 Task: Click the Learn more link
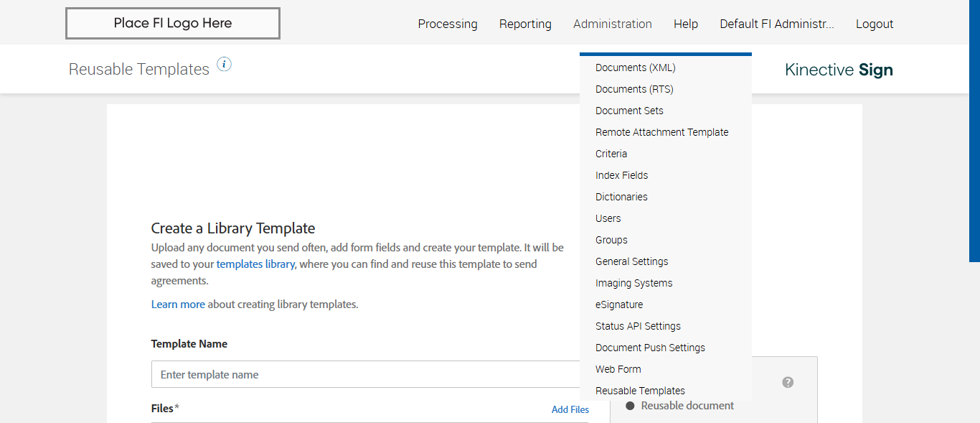[x=178, y=304]
